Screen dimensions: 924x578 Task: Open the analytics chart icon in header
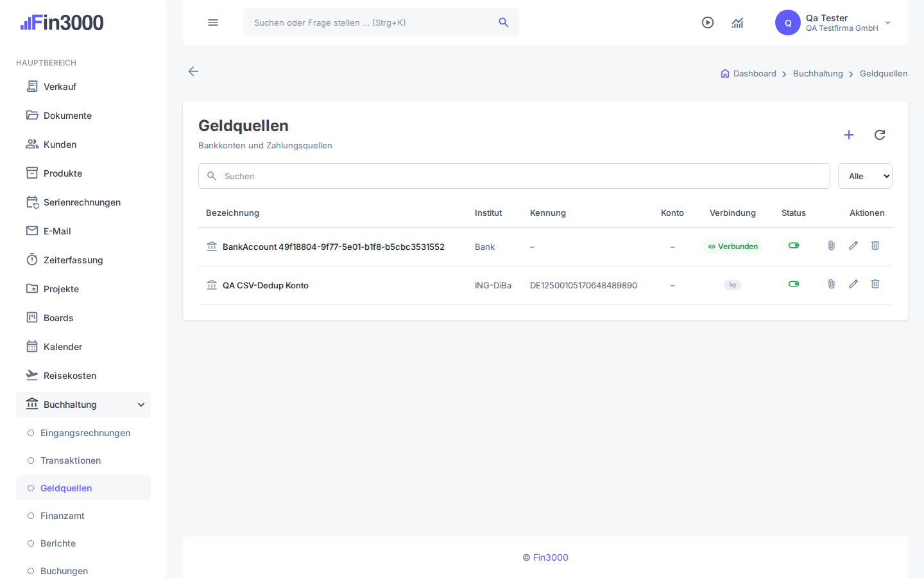tap(737, 22)
